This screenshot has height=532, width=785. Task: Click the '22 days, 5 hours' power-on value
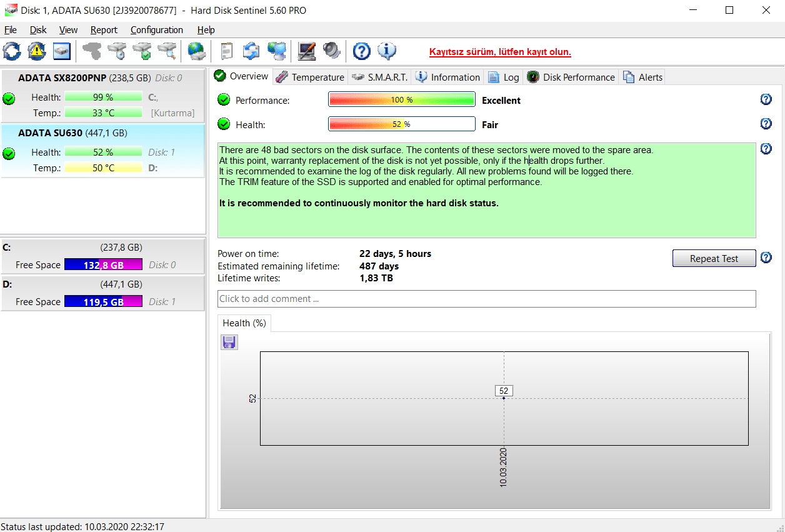pyautogui.click(x=395, y=254)
